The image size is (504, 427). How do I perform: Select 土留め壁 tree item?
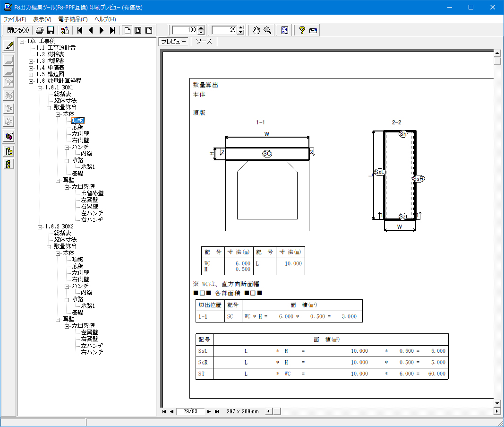(x=92, y=193)
